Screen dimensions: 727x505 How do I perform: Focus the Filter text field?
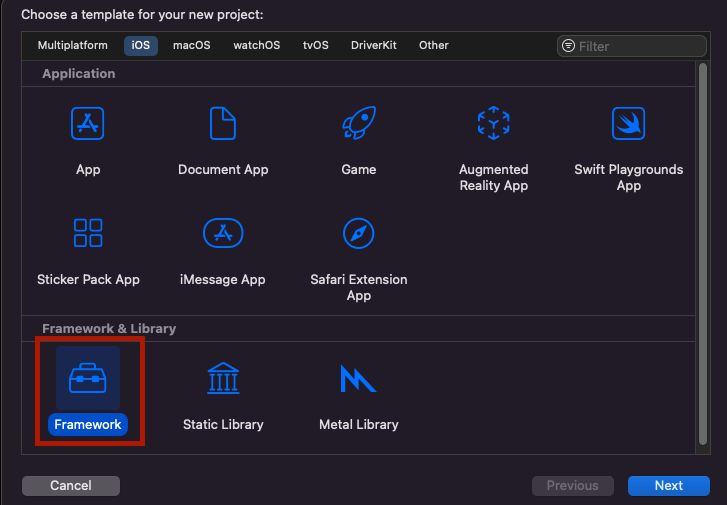(x=631, y=46)
